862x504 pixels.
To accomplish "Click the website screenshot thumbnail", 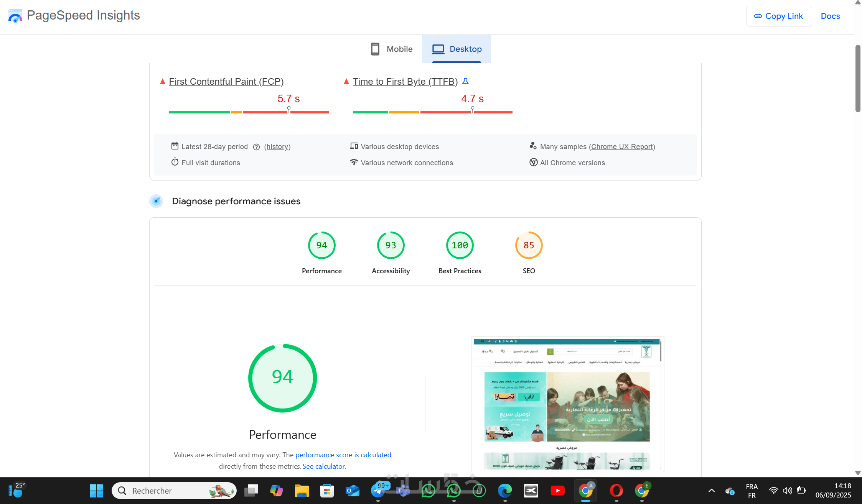I will (567, 404).
